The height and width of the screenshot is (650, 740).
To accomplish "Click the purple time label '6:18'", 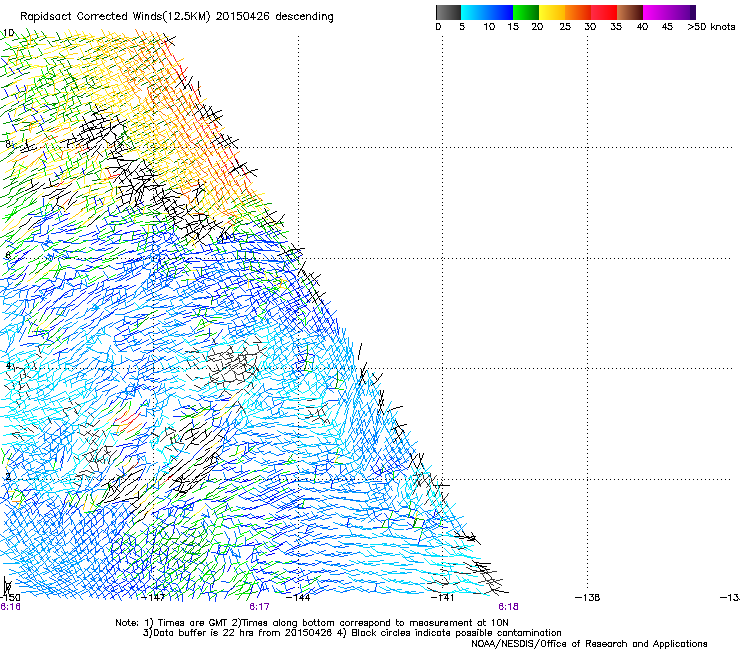I will coord(508,607).
